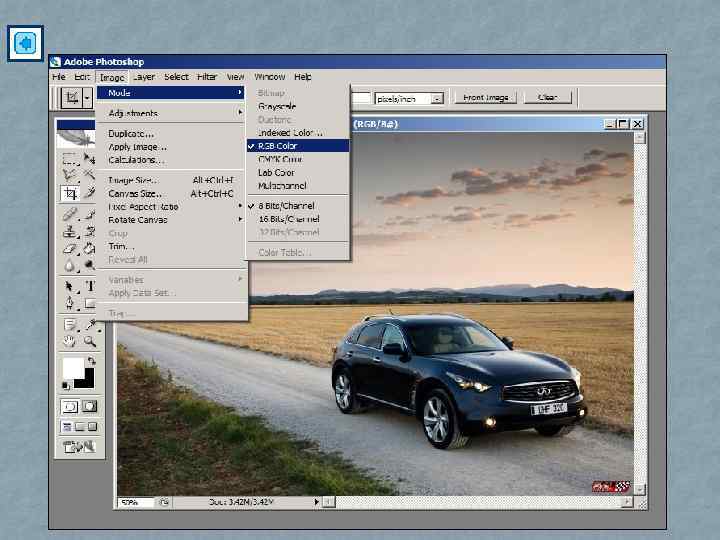Open Image Size dialog entry
Image resolution: width=720 pixels, height=540 pixels.
tap(170, 180)
